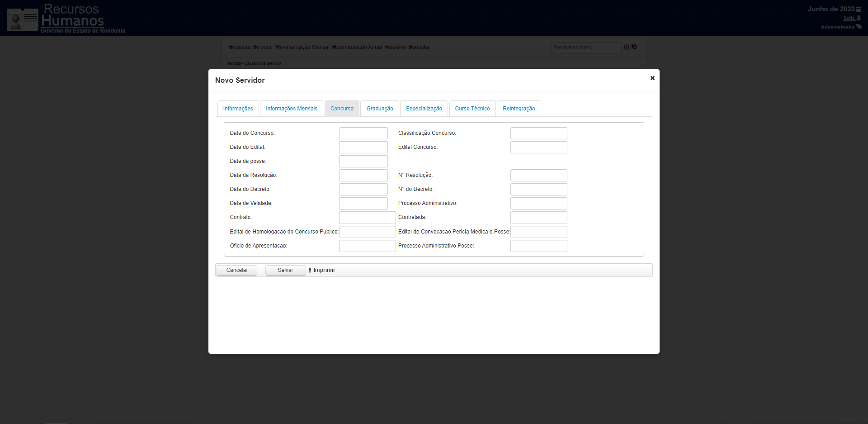Save the form with Salvar
Image resolution: width=868 pixels, height=424 pixels.
285,270
